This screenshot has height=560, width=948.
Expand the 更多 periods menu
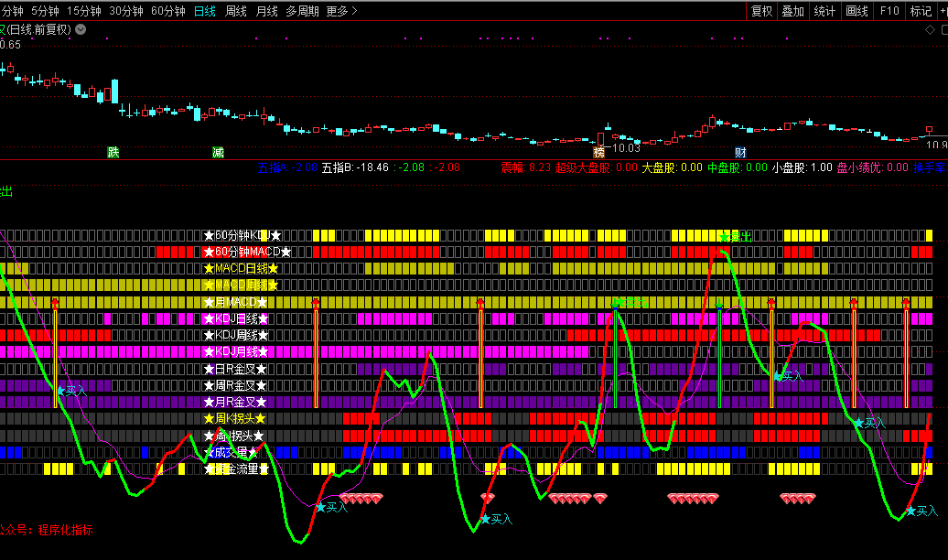tap(340, 11)
